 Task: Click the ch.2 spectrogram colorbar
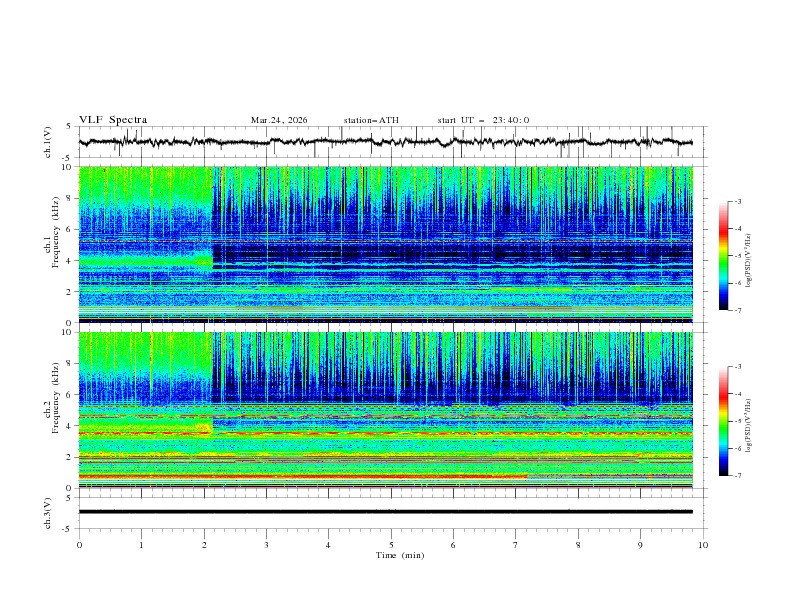[x=723, y=421]
